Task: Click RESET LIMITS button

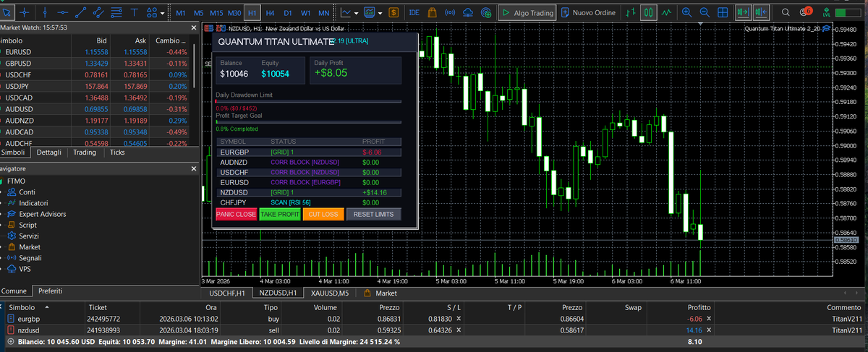Action: 374,215
